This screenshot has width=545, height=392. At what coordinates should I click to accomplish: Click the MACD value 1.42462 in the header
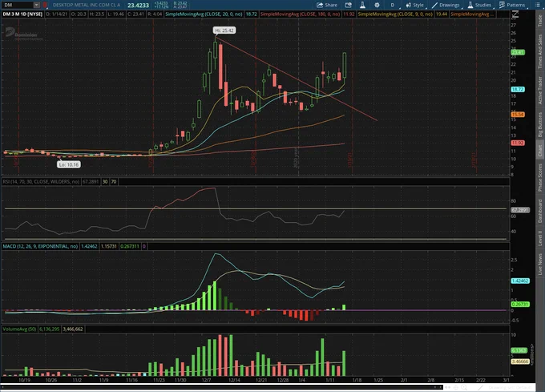89,246
